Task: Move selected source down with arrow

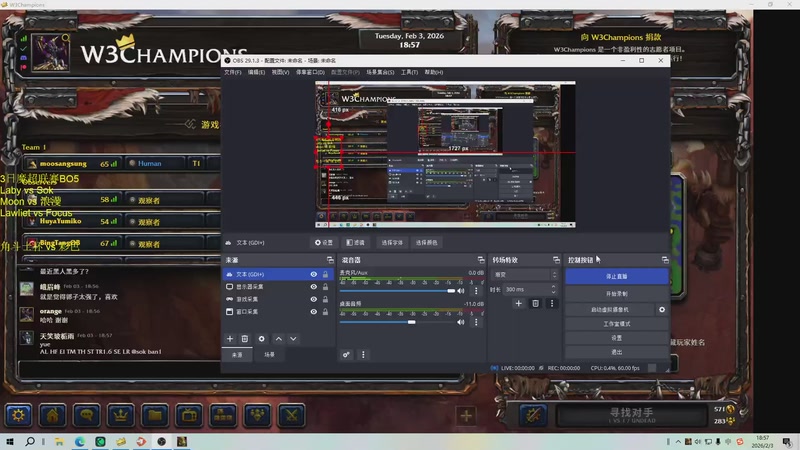Action: point(293,339)
